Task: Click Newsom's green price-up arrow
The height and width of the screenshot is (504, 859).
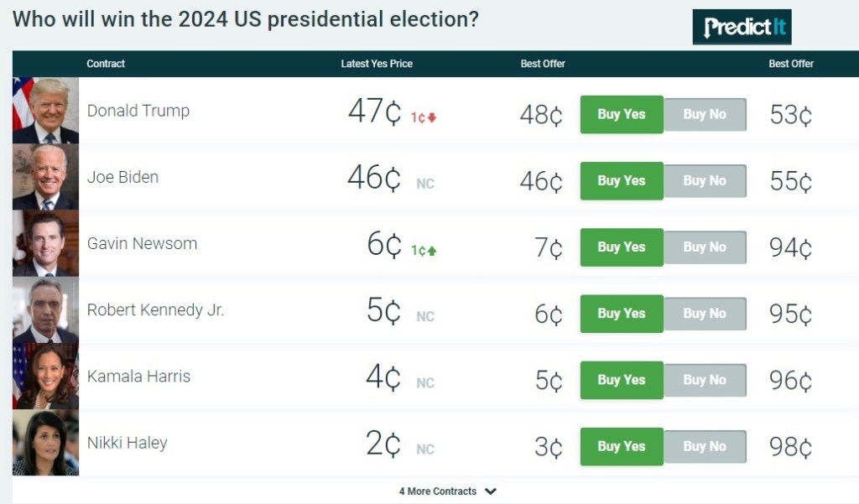Action: 432,251
